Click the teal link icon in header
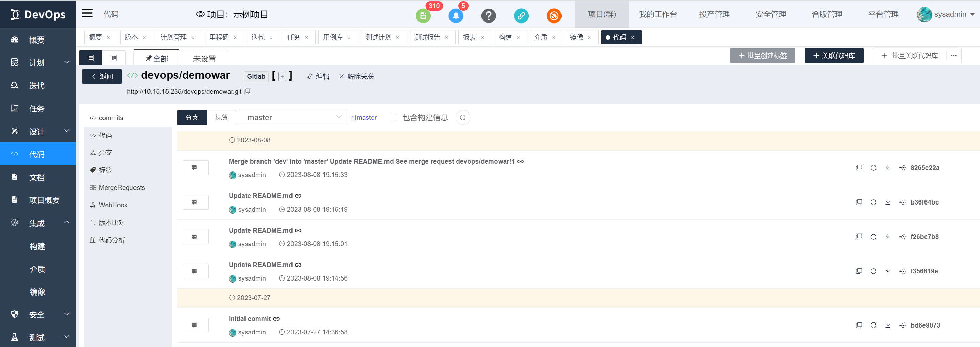Viewport: 980px width, 347px height. click(x=521, y=16)
